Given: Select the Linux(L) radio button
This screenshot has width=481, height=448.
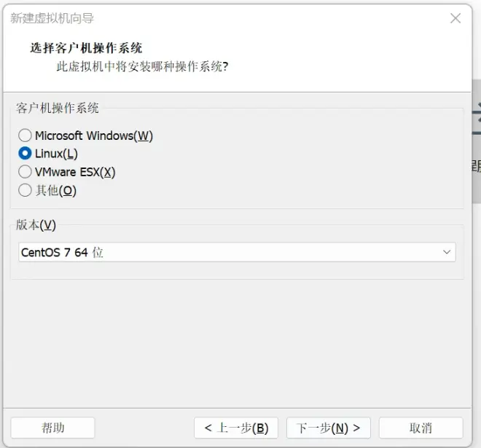Looking at the screenshot, I should tap(25, 153).
